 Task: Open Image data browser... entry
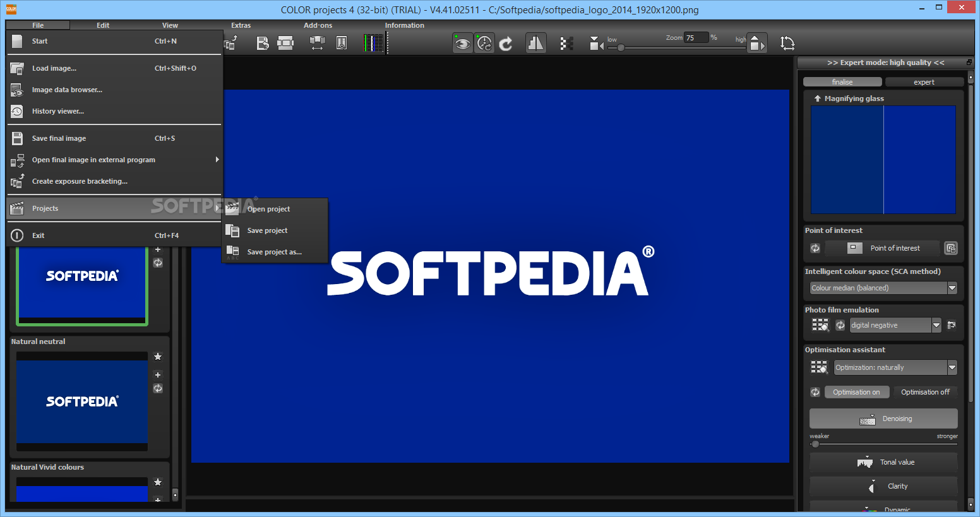114,90
